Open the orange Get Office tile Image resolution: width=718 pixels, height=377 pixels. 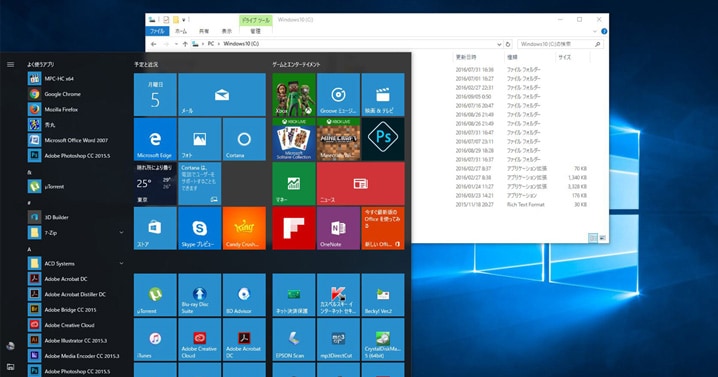click(x=383, y=228)
